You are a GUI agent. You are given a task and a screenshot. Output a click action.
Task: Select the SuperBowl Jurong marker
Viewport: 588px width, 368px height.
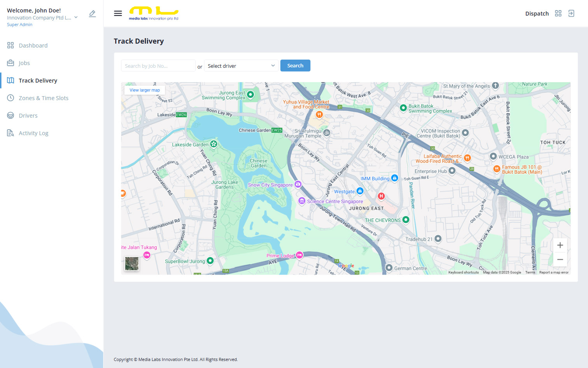[x=210, y=261]
